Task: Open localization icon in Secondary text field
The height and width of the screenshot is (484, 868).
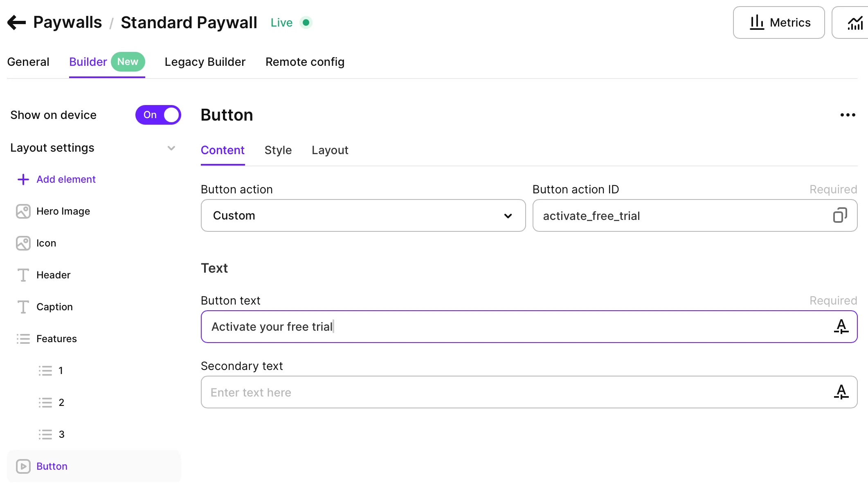Action: pyautogui.click(x=841, y=392)
